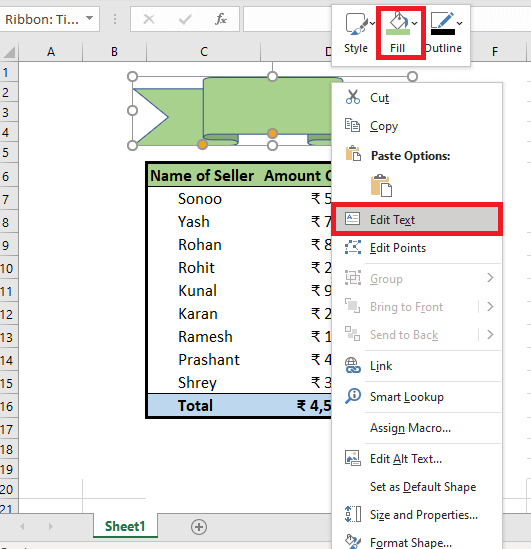Click the Paste clipboard option icon
531x549 pixels.
[381, 185]
